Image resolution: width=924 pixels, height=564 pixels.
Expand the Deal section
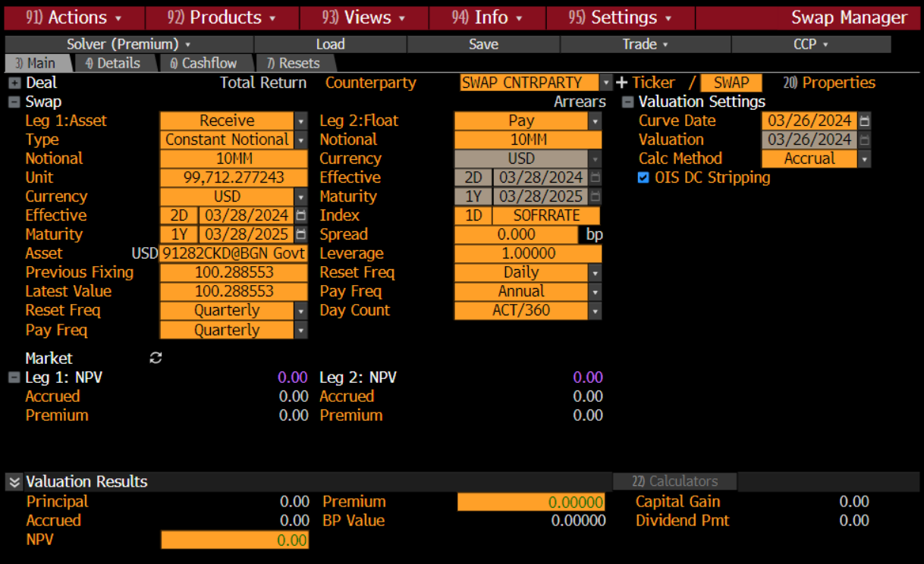(x=14, y=83)
